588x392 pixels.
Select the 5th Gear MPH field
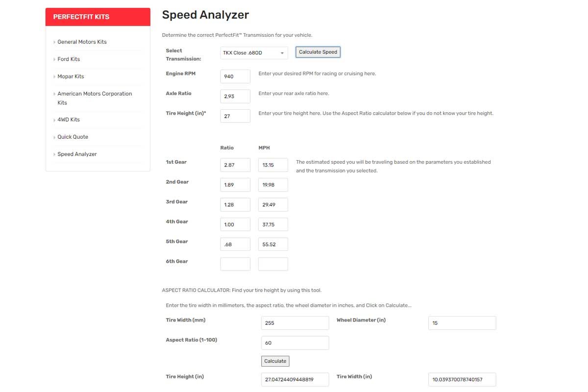tap(273, 245)
